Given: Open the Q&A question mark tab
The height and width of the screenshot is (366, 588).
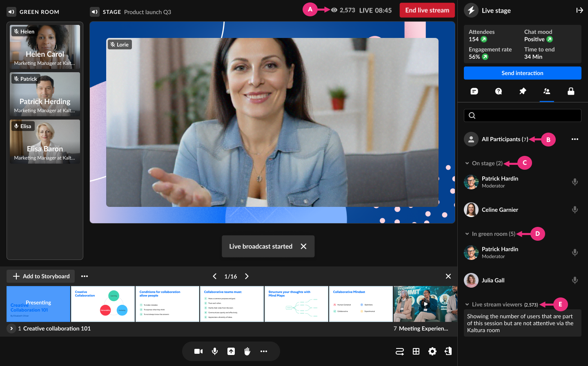Looking at the screenshot, I should (x=499, y=91).
